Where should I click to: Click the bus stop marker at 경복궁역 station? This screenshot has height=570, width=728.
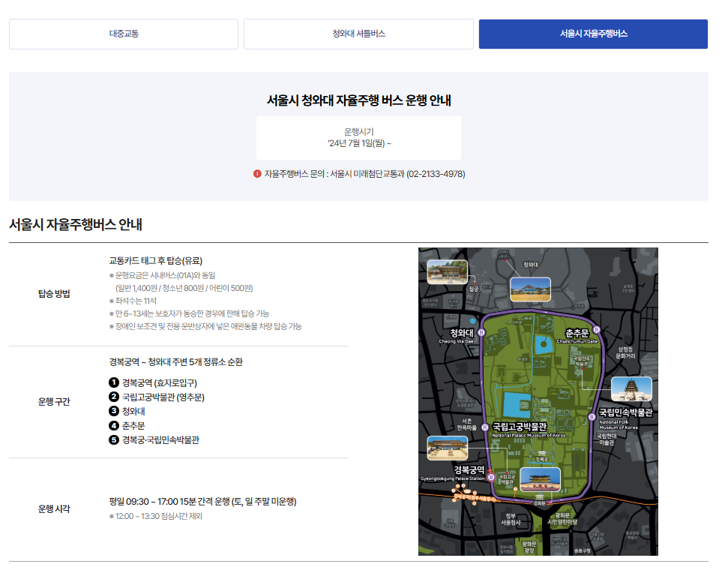pyautogui.click(x=490, y=478)
